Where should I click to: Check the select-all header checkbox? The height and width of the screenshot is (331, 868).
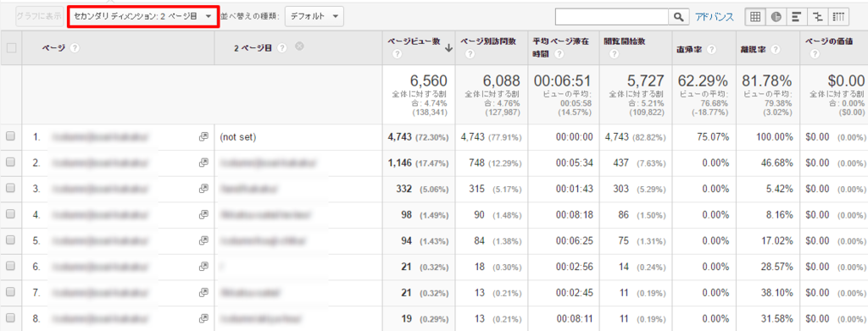coord(11,48)
